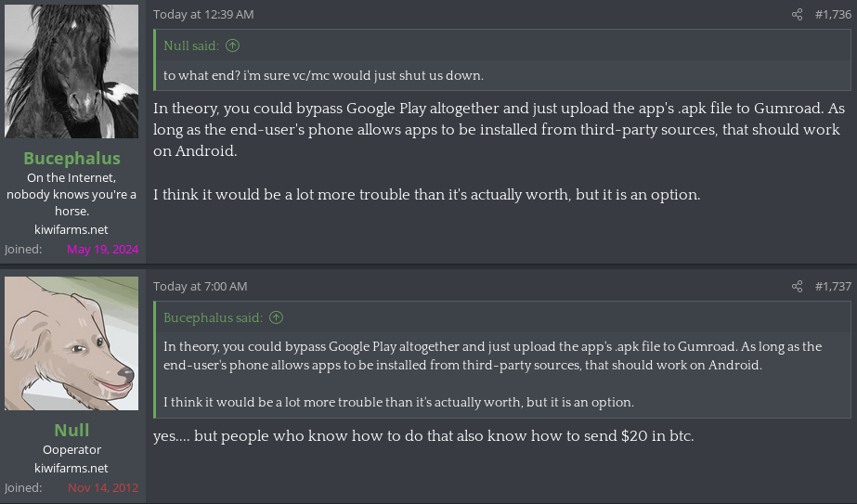857x504 pixels.
Task: Click Null's join date Nov 14, 2012
Action: (102, 487)
